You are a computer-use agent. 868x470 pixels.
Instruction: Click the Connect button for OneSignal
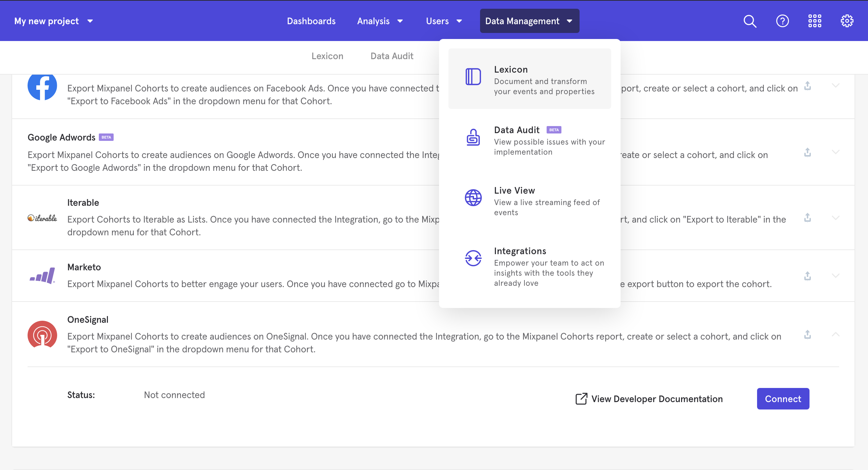pyautogui.click(x=783, y=399)
